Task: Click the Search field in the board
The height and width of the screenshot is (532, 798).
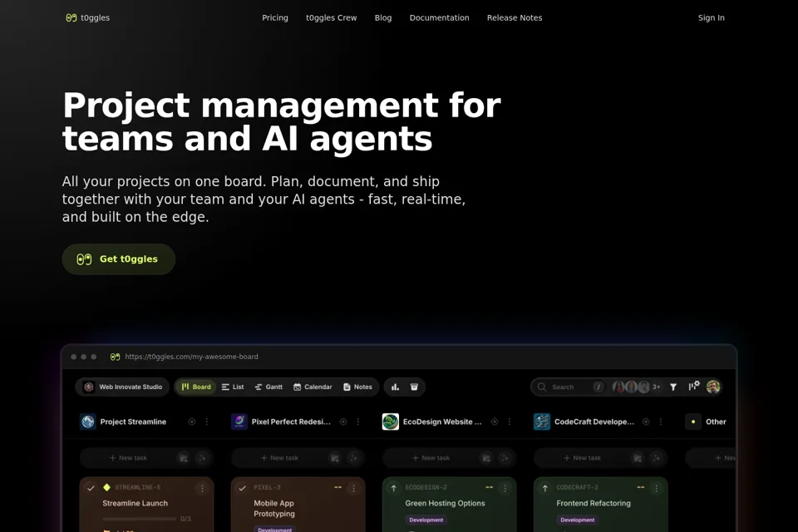Action: 569,387
